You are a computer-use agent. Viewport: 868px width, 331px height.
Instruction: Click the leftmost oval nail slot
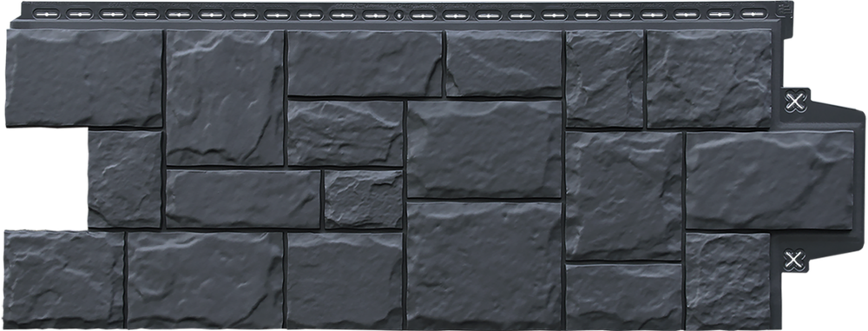[x=46, y=13]
